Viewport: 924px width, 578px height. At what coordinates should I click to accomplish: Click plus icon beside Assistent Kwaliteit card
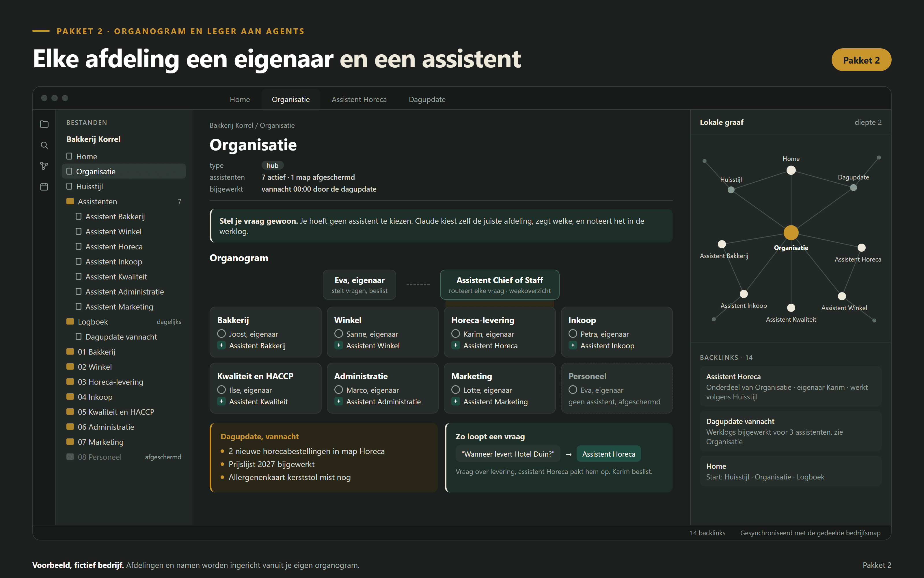click(221, 401)
